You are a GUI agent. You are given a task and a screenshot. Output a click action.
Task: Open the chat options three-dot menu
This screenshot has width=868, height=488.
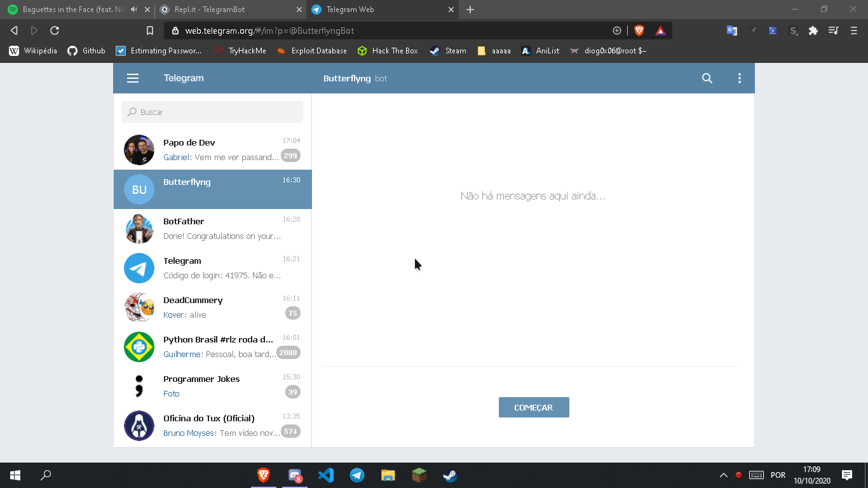739,78
